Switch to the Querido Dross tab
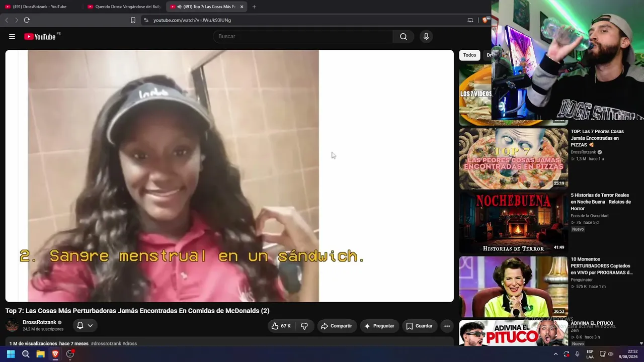 point(124,7)
